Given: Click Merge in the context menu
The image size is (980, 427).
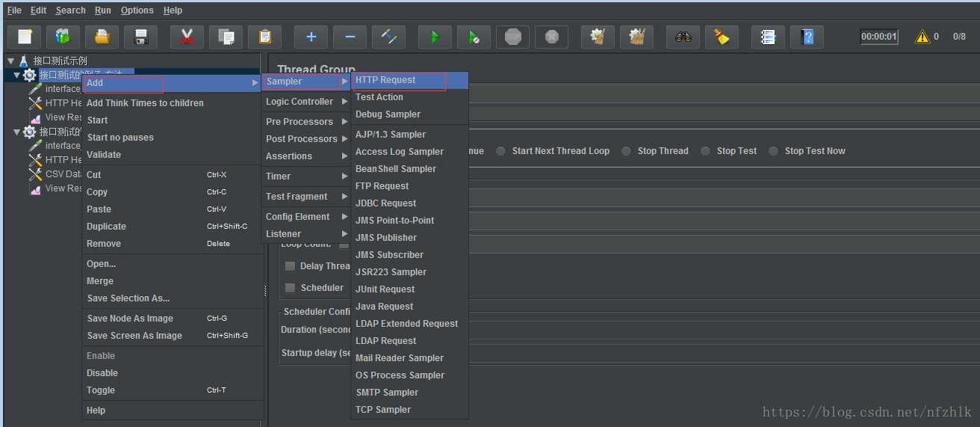Looking at the screenshot, I should pyautogui.click(x=173, y=281).
